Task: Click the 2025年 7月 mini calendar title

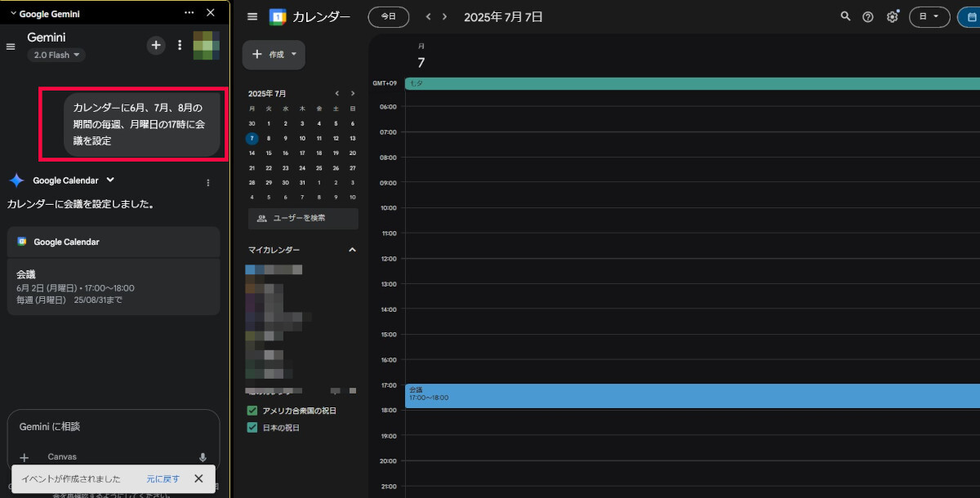Action: coord(267,94)
